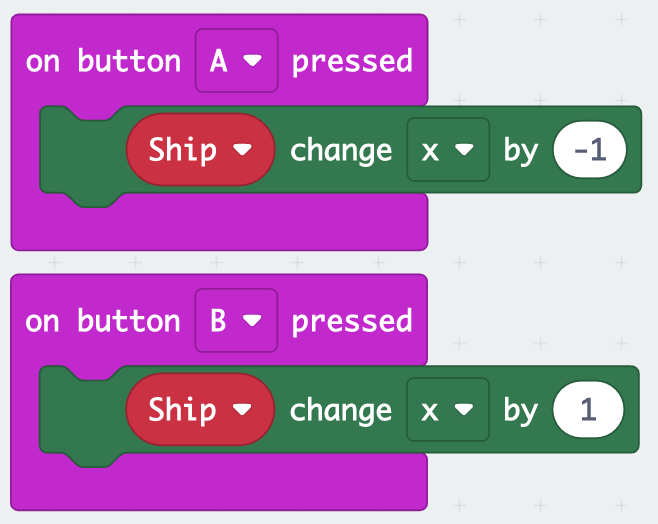The image size is (658, 524).
Task: Open x property dropdown in button B block
Action: click(x=448, y=409)
